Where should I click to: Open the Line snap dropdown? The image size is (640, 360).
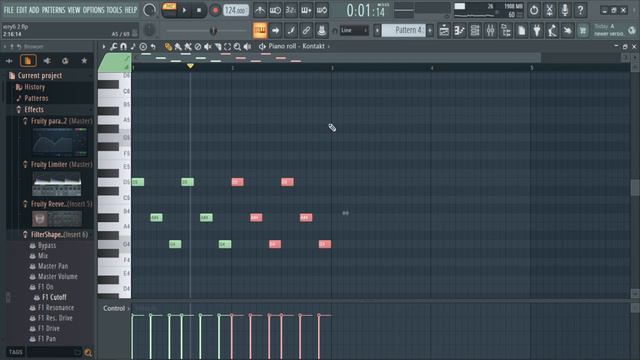pyautogui.click(x=354, y=30)
